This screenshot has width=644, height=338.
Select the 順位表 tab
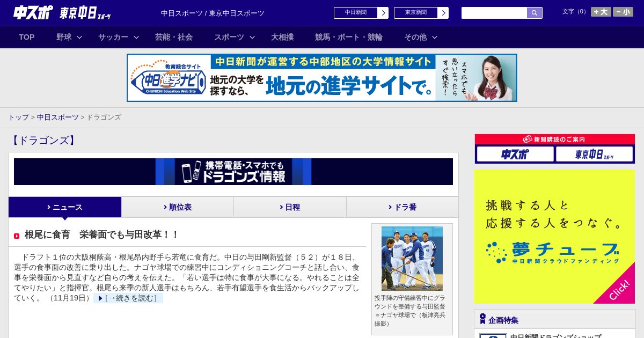coord(178,207)
